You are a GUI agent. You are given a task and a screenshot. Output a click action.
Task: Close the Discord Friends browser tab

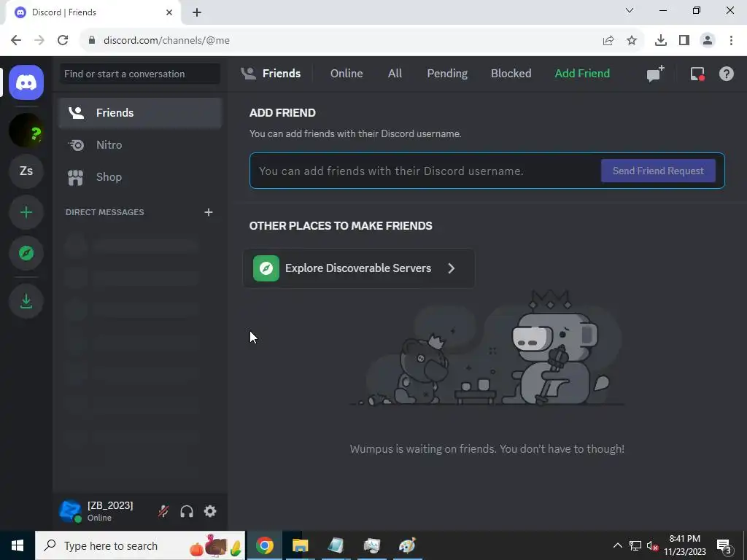point(169,12)
